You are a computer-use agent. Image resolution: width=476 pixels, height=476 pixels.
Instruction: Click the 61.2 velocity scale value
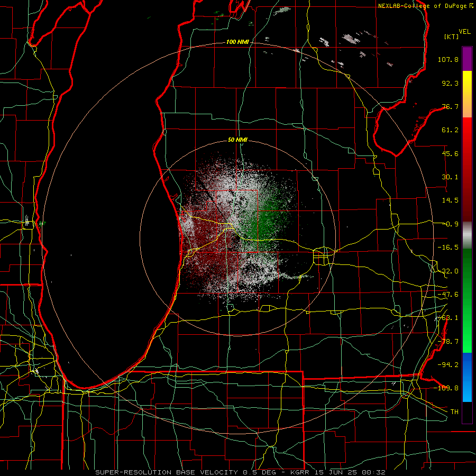450,130
